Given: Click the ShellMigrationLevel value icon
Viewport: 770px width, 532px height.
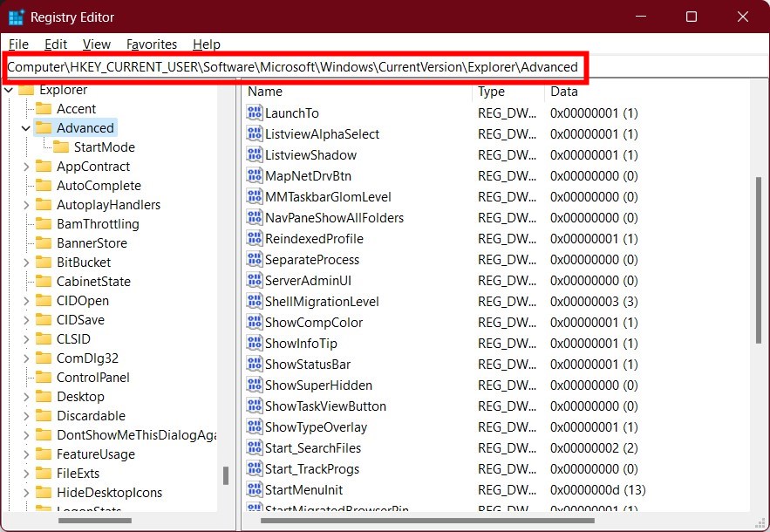Looking at the screenshot, I should [x=255, y=301].
